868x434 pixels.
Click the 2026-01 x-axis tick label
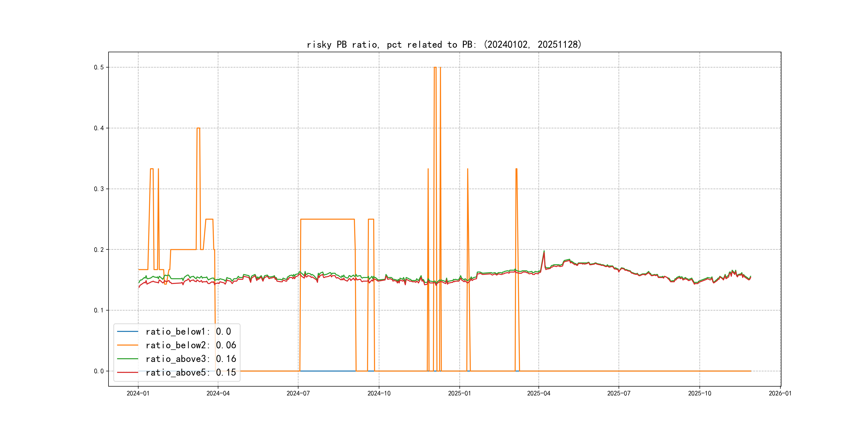pos(780,393)
